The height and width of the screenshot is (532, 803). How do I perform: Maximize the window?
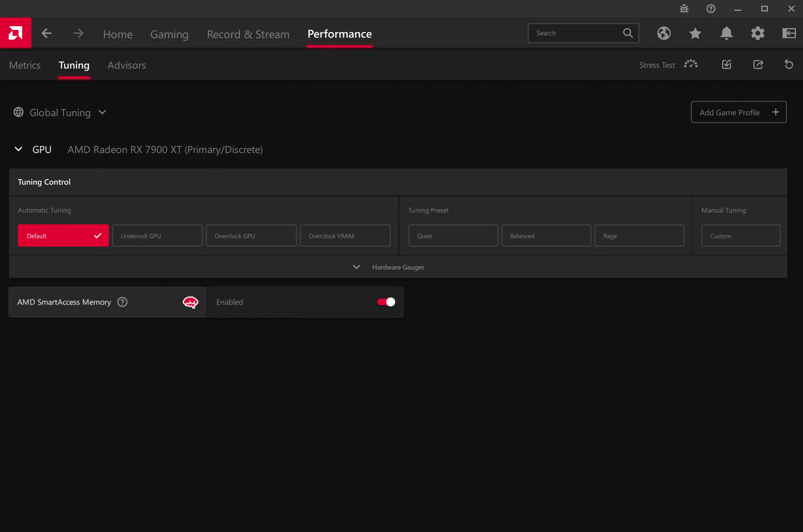click(x=765, y=9)
